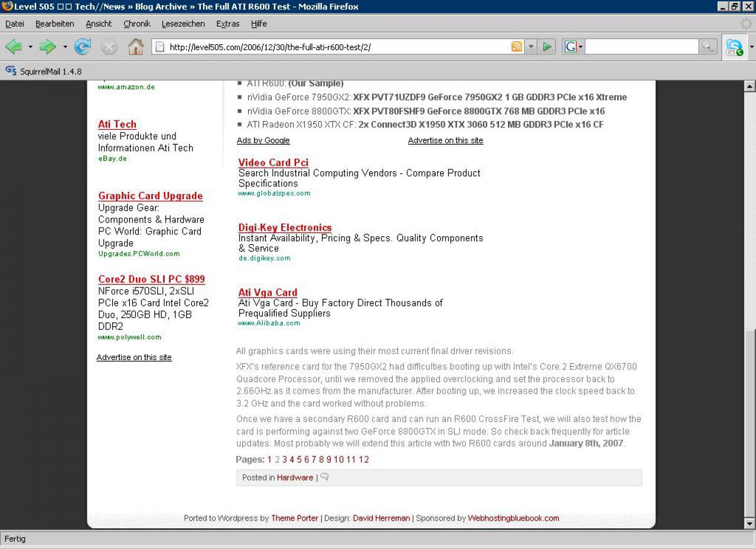The height and width of the screenshot is (549, 756).
Task: Open the David Herreman footer link
Action: point(382,518)
